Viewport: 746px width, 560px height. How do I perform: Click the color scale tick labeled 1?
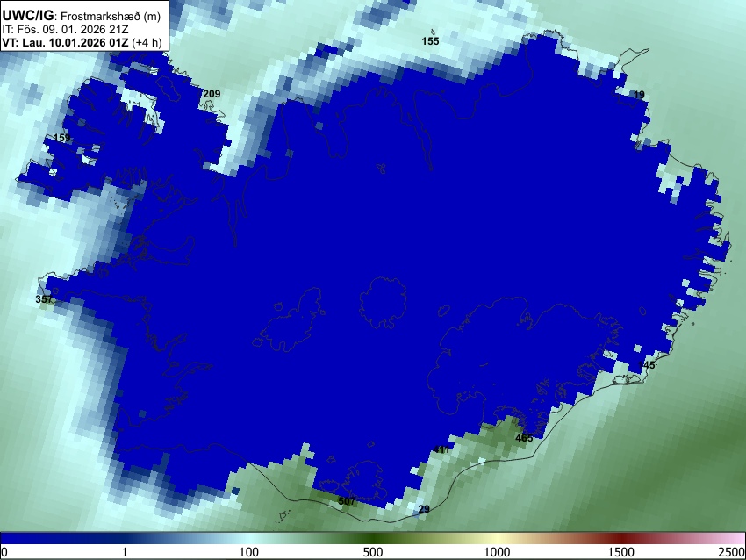point(125,552)
